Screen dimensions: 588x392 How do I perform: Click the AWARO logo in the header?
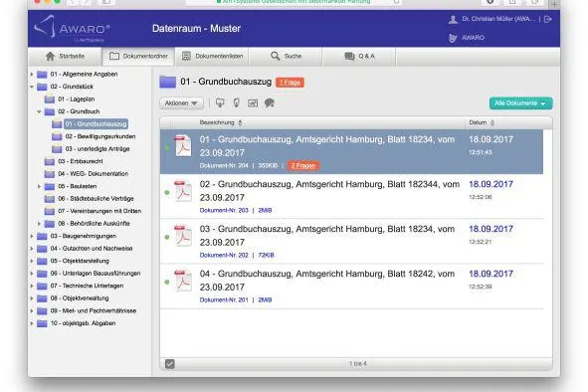pyautogui.click(x=72, y=29)
